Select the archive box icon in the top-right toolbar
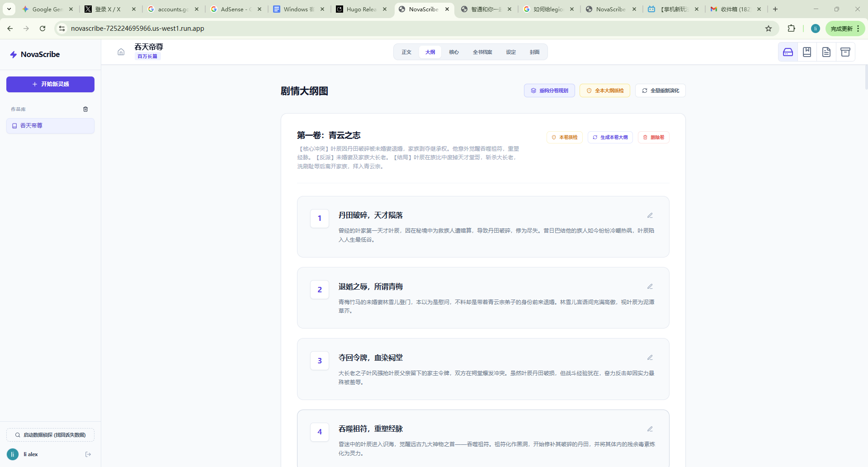The image size is (868, 467). 846,52
